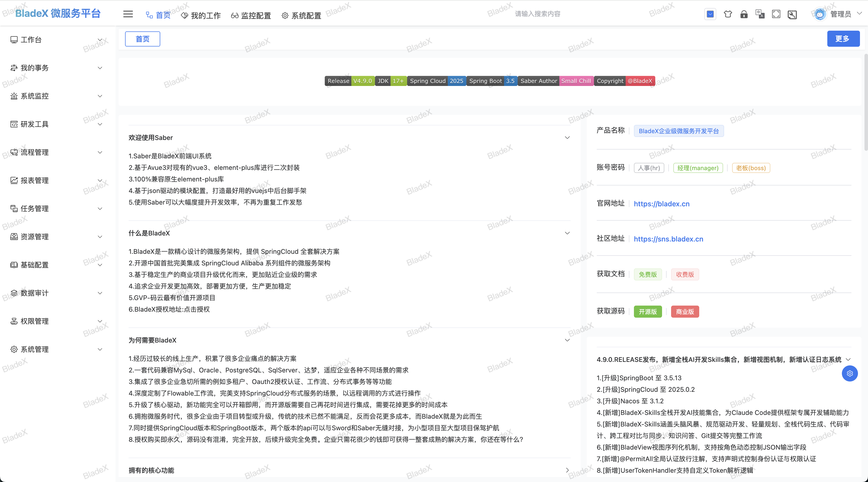Click the 流程管理 flow icon
The width and height of the screenshot is (868, 482).
tap(14, 152)
